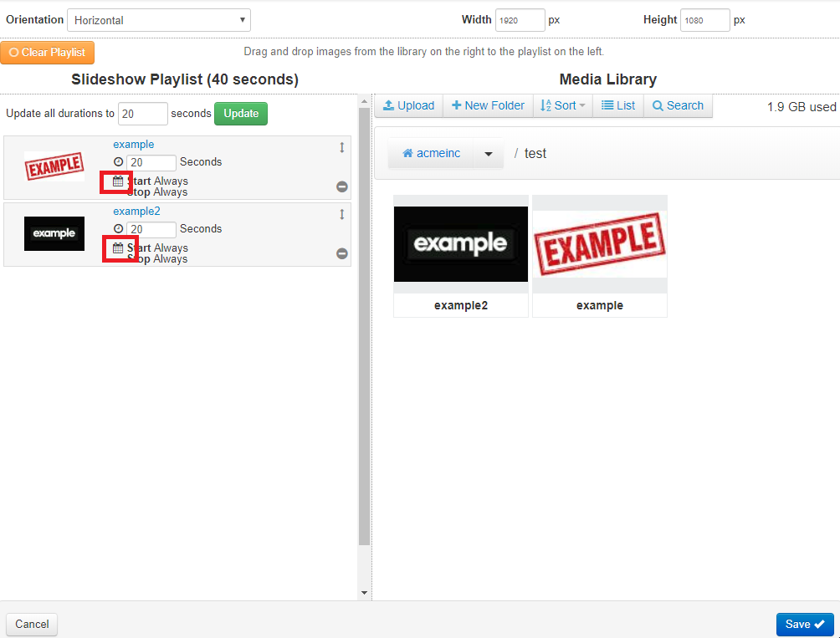Image resolution: width=840 pixels, height=638 pixels.
Task: Open the example2 slide name link
Action: [136, 212]
